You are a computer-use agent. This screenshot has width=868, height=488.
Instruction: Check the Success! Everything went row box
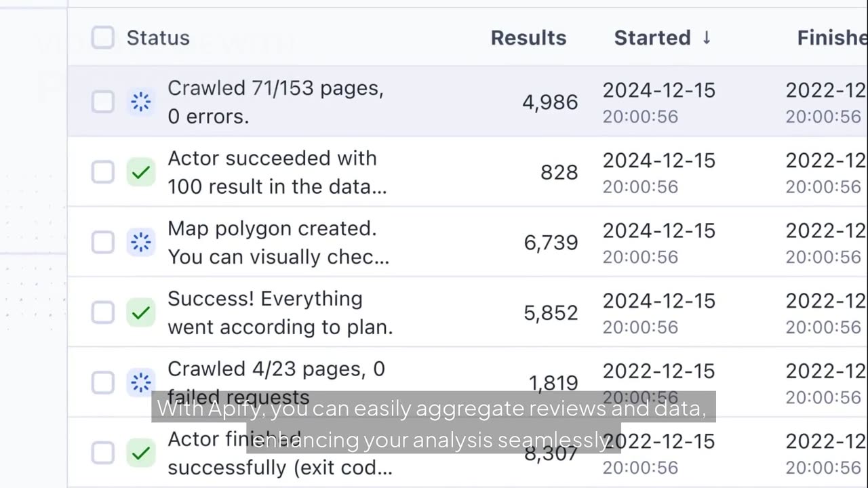coord(103,313)
